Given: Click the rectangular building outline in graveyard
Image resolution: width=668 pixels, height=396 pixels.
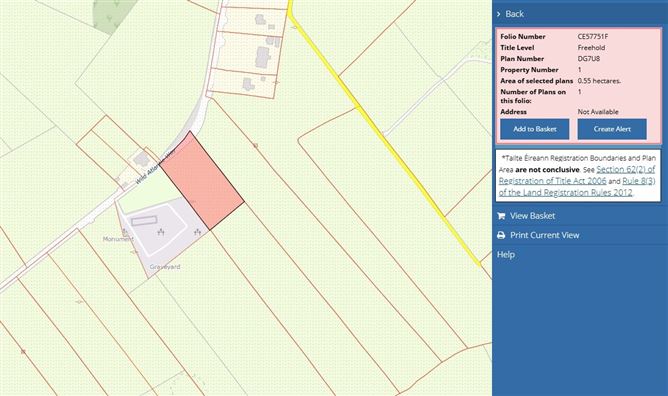Looking at the screenshot, I should [x=144, y=221].
